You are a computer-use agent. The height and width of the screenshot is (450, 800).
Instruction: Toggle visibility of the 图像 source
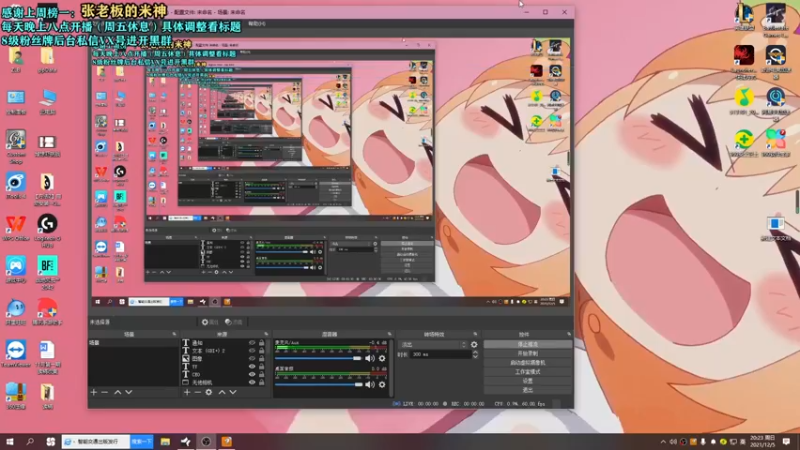click(252, 358)
